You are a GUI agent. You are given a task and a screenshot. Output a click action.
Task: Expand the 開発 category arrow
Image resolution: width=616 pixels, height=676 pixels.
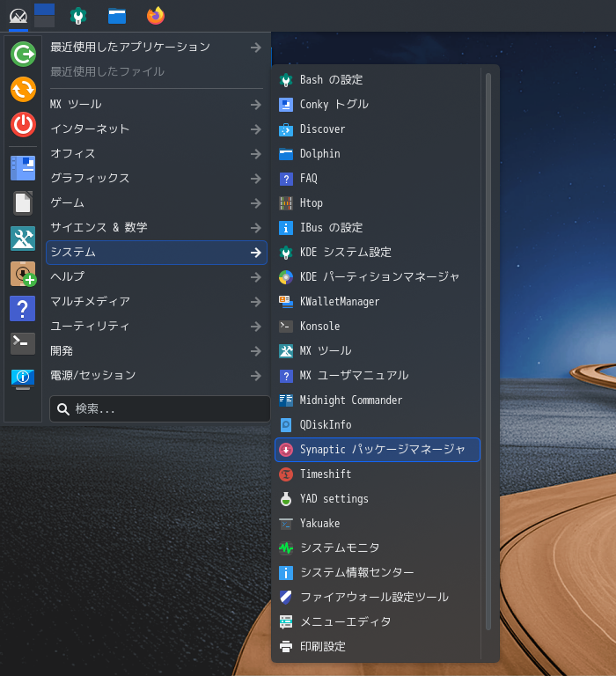pos(256,351)
